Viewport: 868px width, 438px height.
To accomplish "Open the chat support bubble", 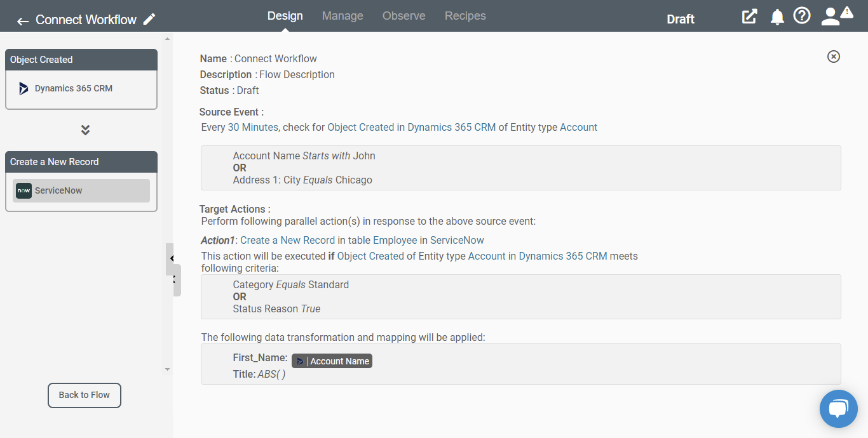I will pos(838,408).
